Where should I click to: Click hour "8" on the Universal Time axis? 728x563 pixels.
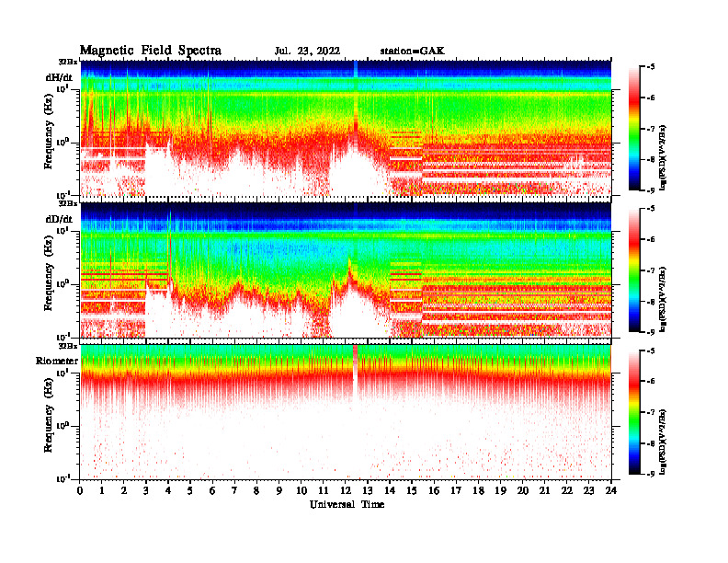tap(256, 491)
